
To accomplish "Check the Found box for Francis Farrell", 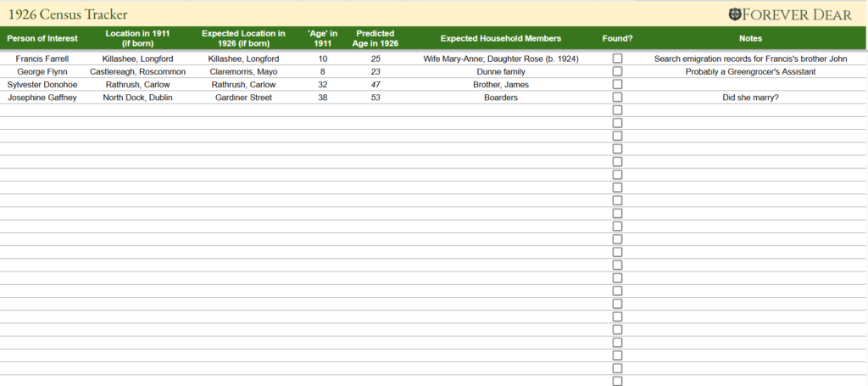I will (617, 59).
